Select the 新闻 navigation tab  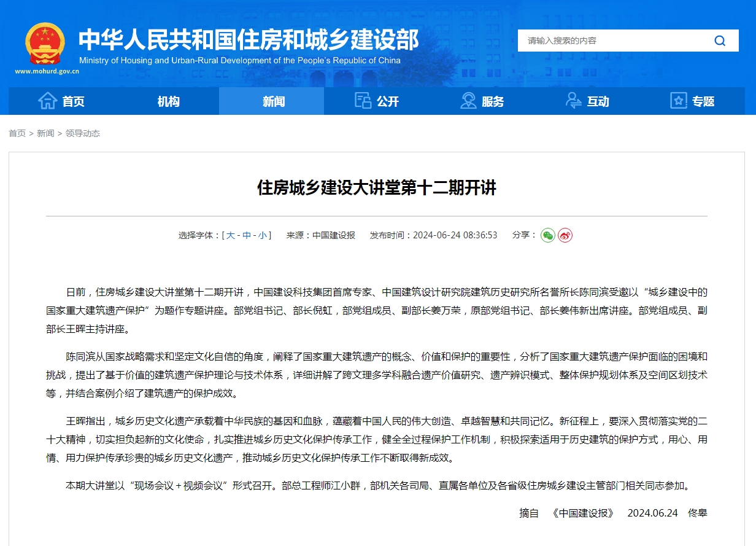point(272,101)
